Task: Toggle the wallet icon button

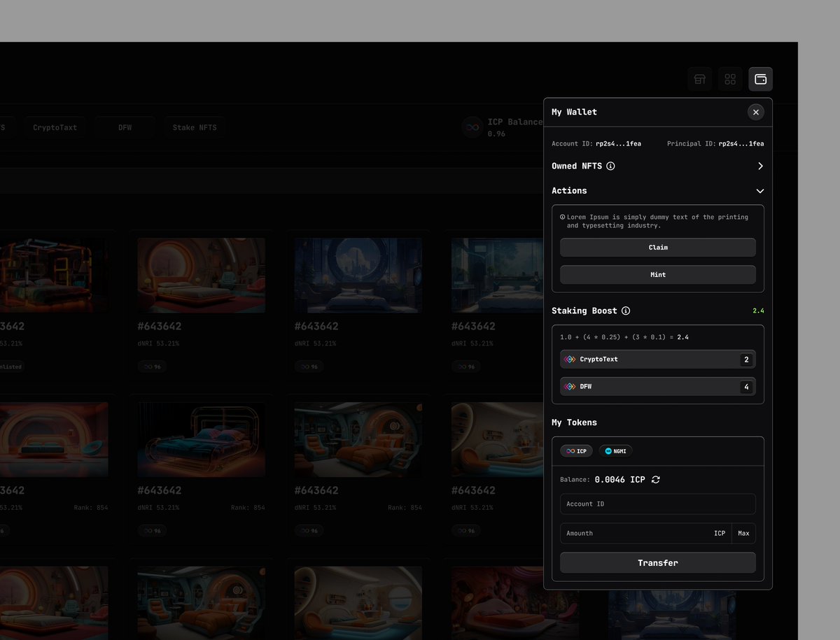Action: pos(761,79)
